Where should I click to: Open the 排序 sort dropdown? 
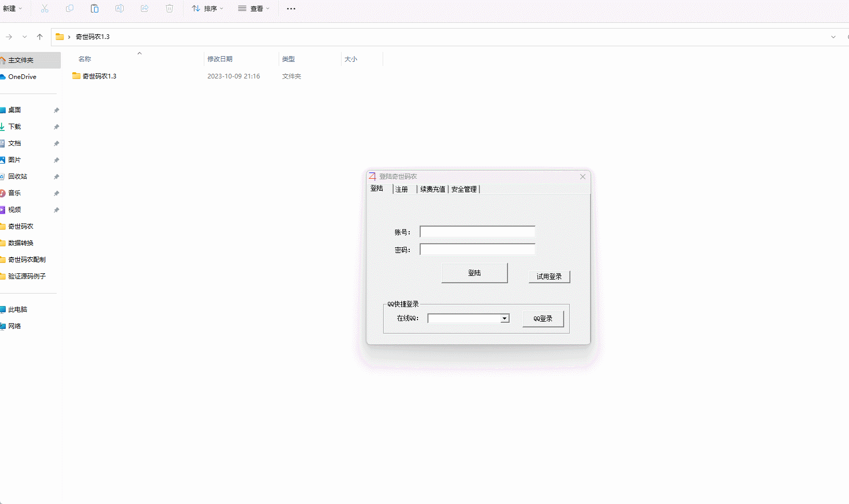click(207, 8)
